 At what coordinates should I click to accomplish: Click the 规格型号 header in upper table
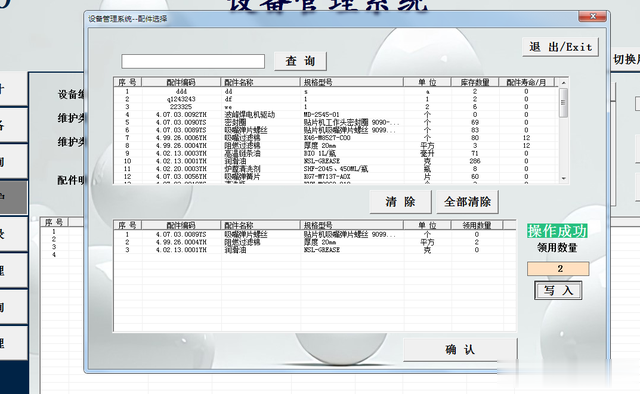click(351, 82)
